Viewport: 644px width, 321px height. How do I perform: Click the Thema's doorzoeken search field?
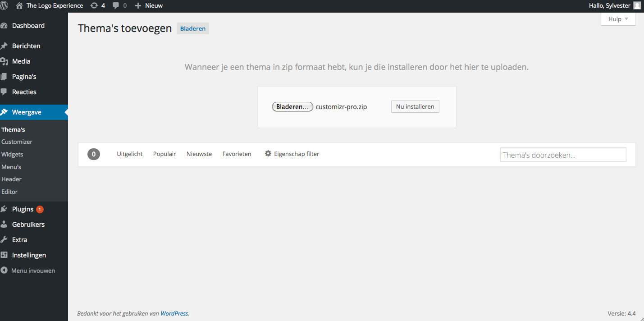tap(563, 155)
